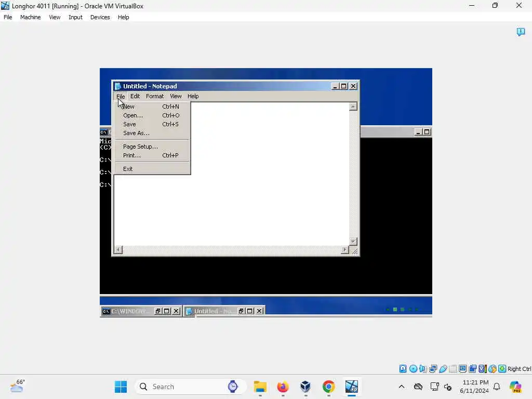
Task: Open the VirtualBox View menu
Action: (x=55, y=17)
